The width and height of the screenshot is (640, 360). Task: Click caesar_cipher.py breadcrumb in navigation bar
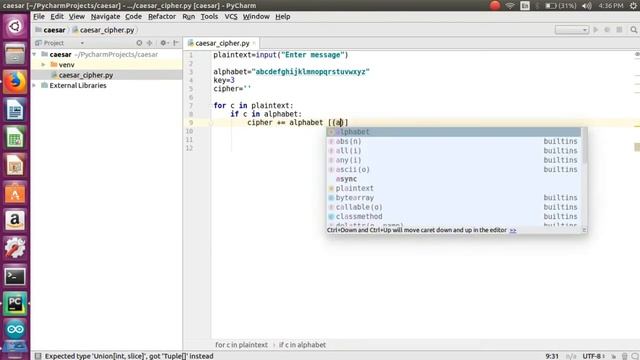tap(103, 30)
